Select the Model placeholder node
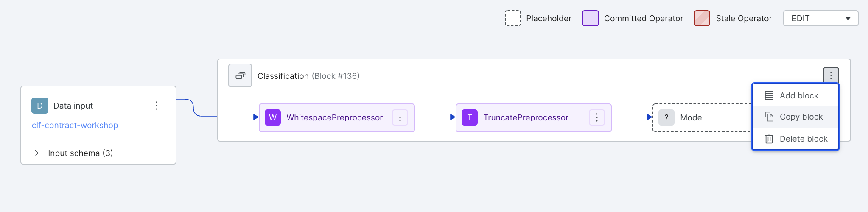The image size is (868, 212). 702,118
